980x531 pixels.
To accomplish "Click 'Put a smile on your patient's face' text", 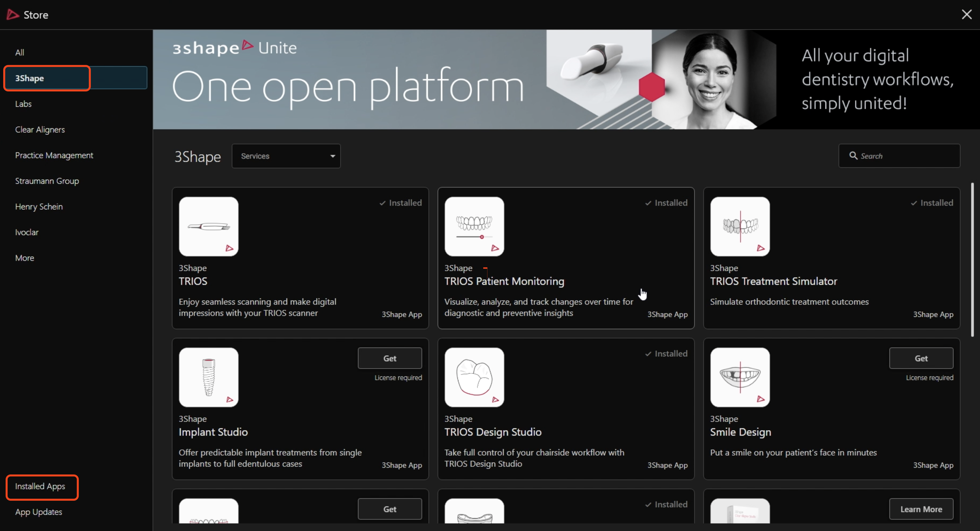I will 793,453.
